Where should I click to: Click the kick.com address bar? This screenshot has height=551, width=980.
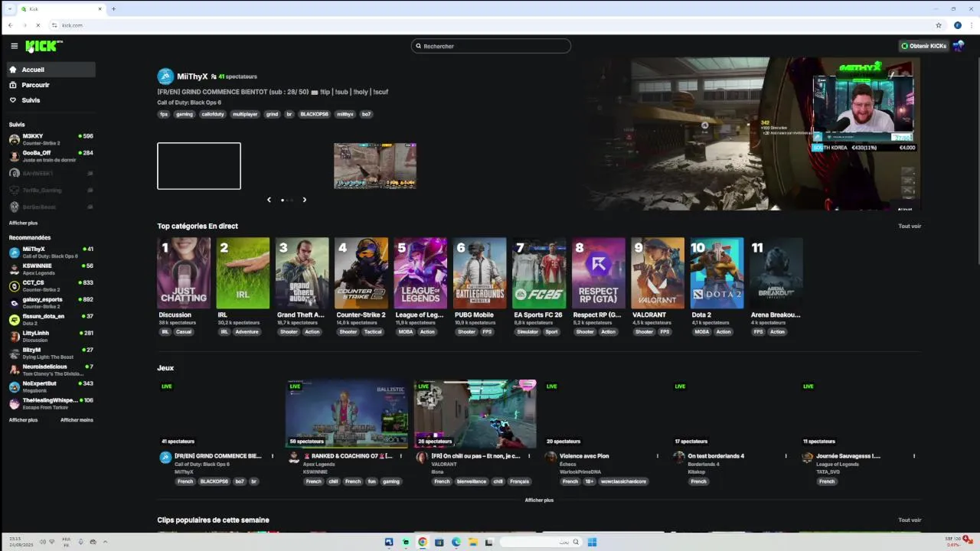point(490,25)
